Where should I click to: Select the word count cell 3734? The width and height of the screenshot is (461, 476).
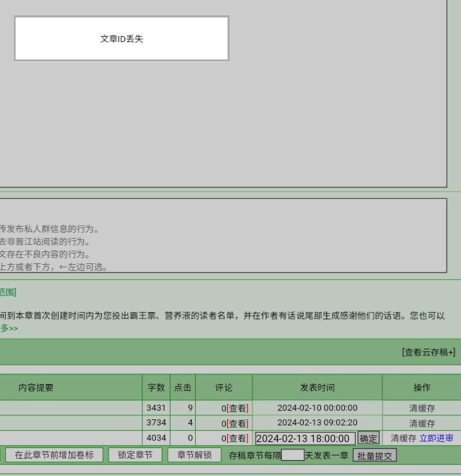(x=156, y=423)
